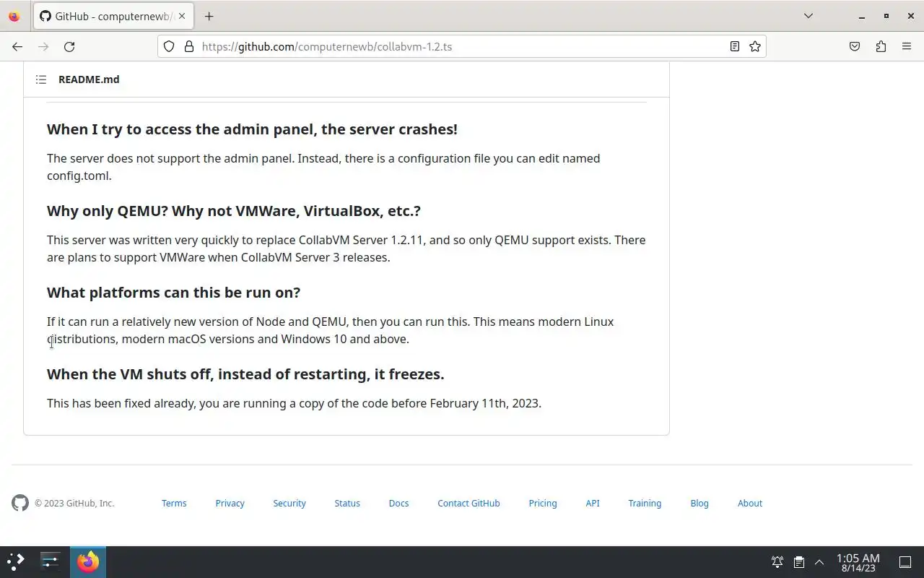
Task: Expand the list all tabs chevron
Action: point(808,16)
